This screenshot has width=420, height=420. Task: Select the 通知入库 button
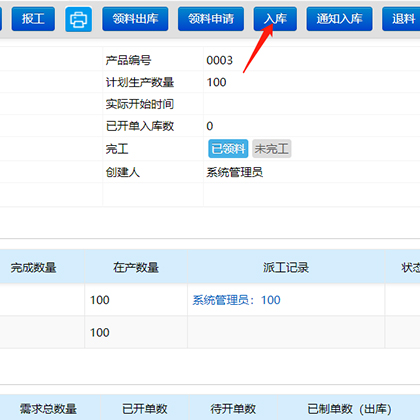coord(339,19)
